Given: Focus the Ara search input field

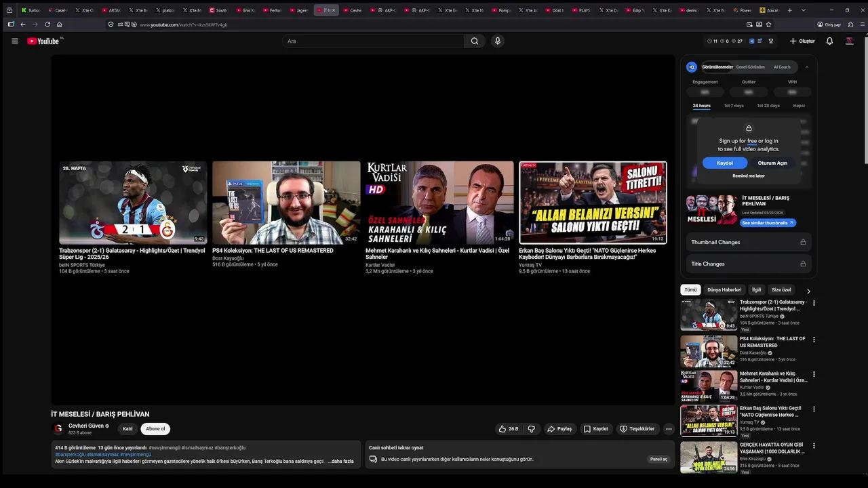Looking at the screenshot, I should tap(373, 41).
